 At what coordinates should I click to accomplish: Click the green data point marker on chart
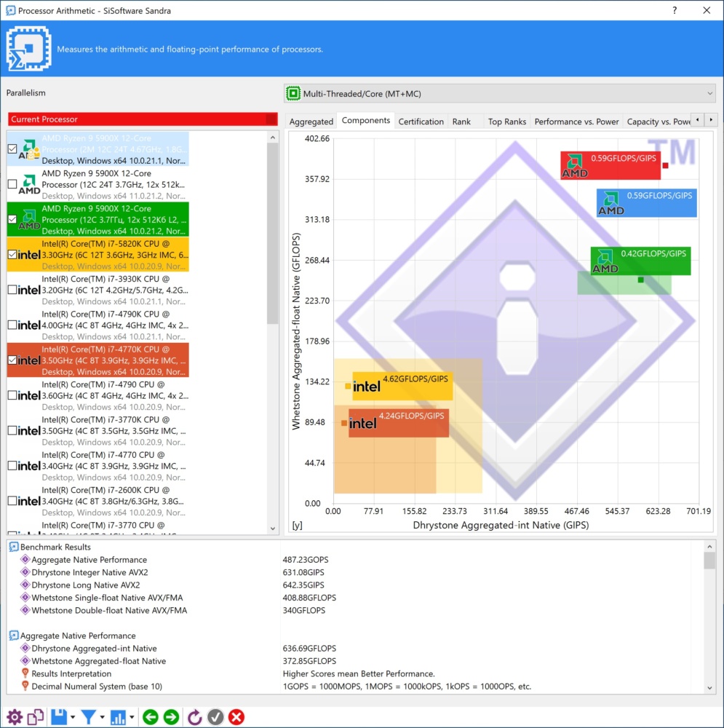click(640, 280)
